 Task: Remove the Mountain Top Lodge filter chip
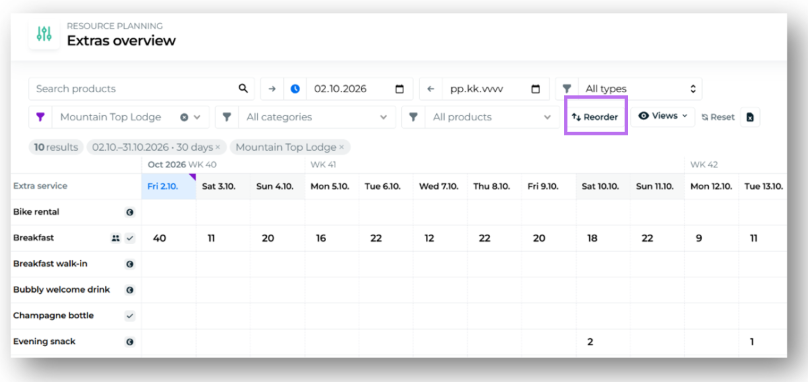(x=341, y=147)
